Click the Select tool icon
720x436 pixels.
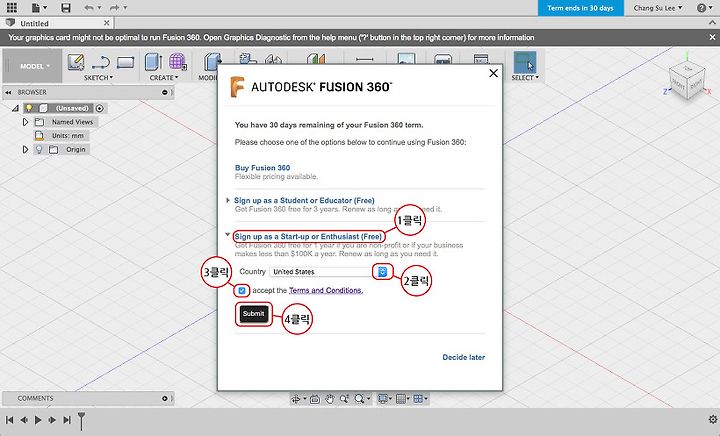point(524,62)
